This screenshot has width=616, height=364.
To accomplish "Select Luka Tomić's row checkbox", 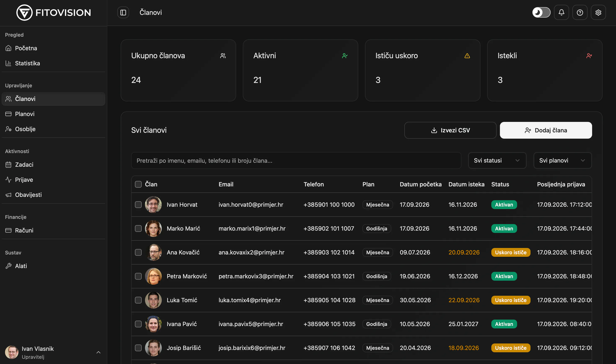I will pyautogui.click(x=138, y=300).
